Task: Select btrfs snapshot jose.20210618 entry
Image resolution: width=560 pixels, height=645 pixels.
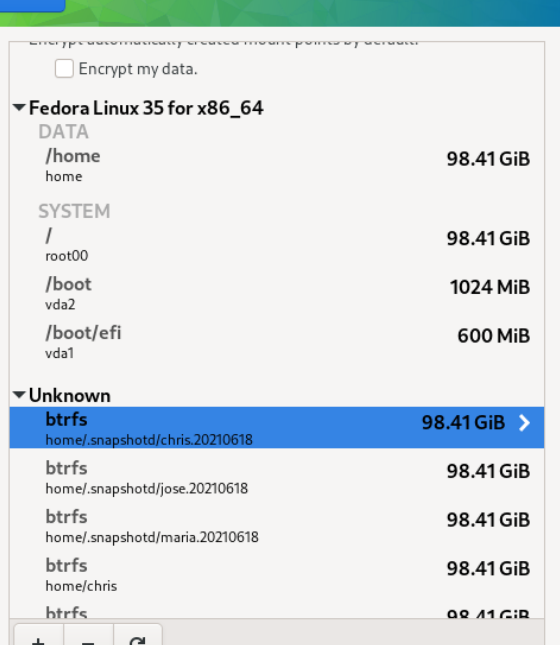Action: 277,477
